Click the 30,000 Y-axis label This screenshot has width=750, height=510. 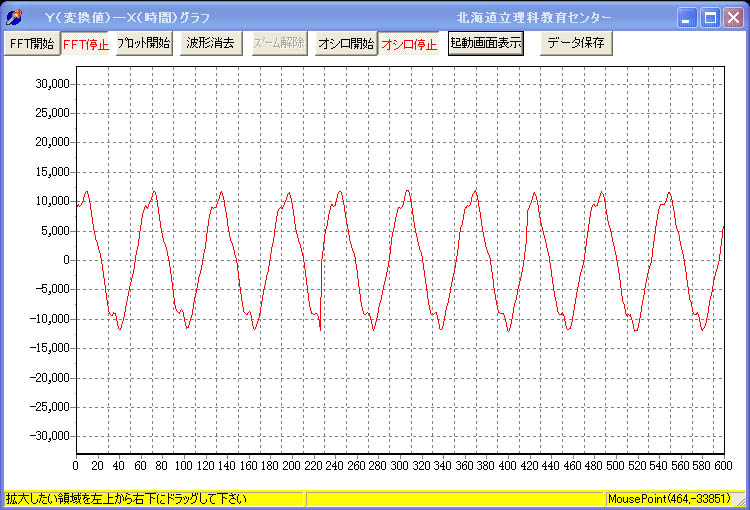click(x=53, y=84)
